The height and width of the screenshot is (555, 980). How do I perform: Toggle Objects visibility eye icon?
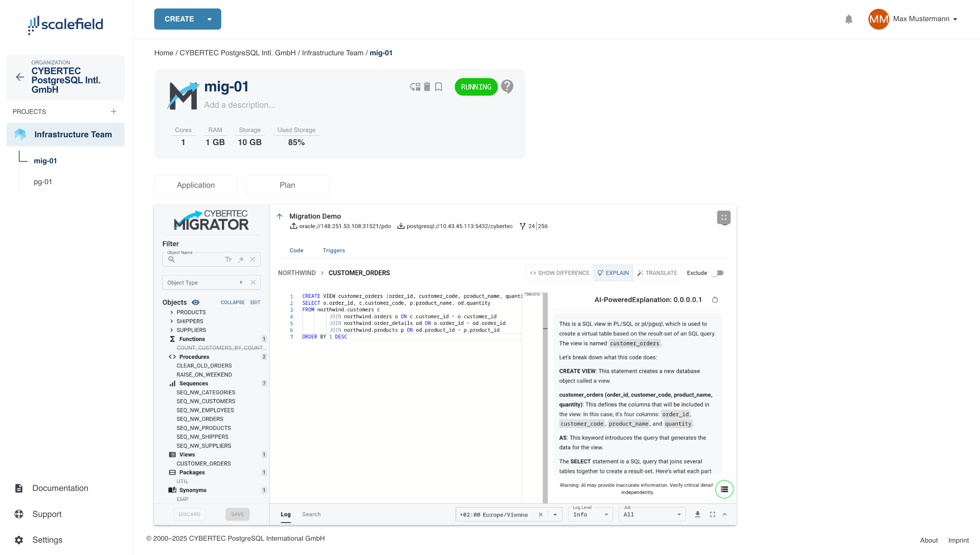[196, 302]
